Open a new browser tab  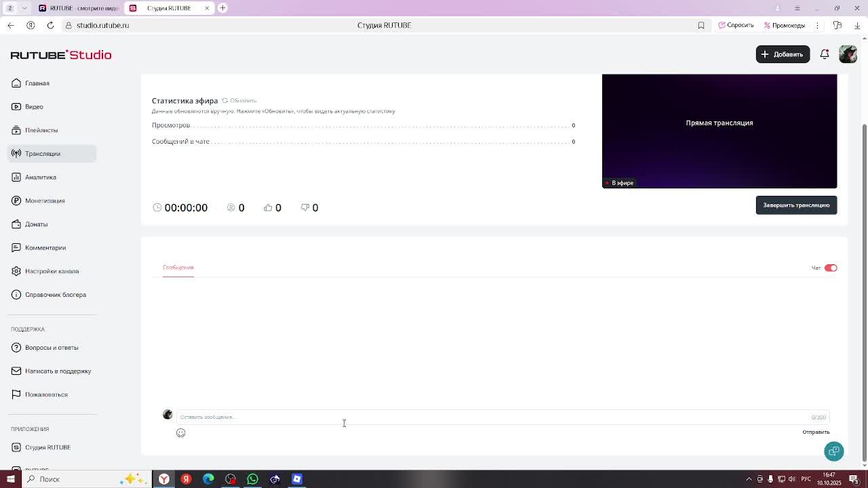[x=222, y=8]
